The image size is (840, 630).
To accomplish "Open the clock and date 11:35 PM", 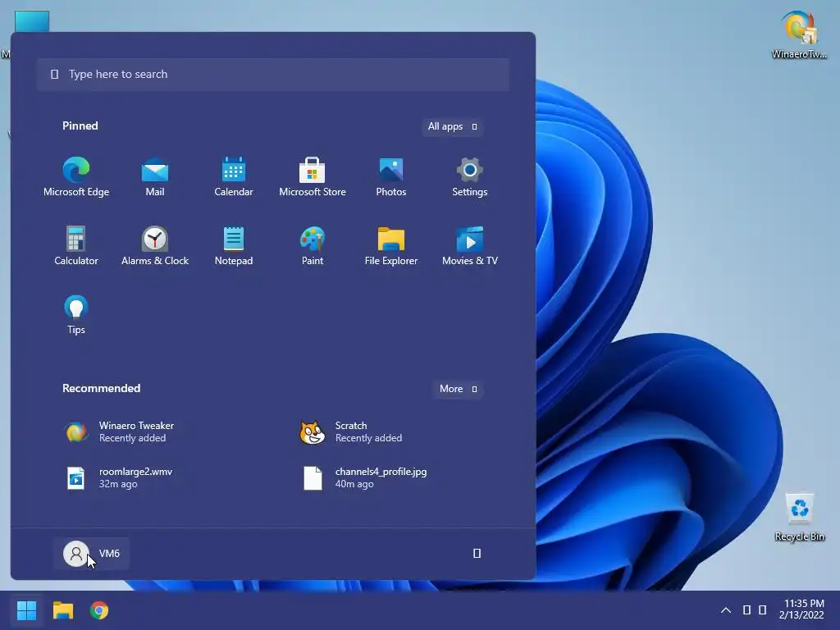I will point(802,609).
